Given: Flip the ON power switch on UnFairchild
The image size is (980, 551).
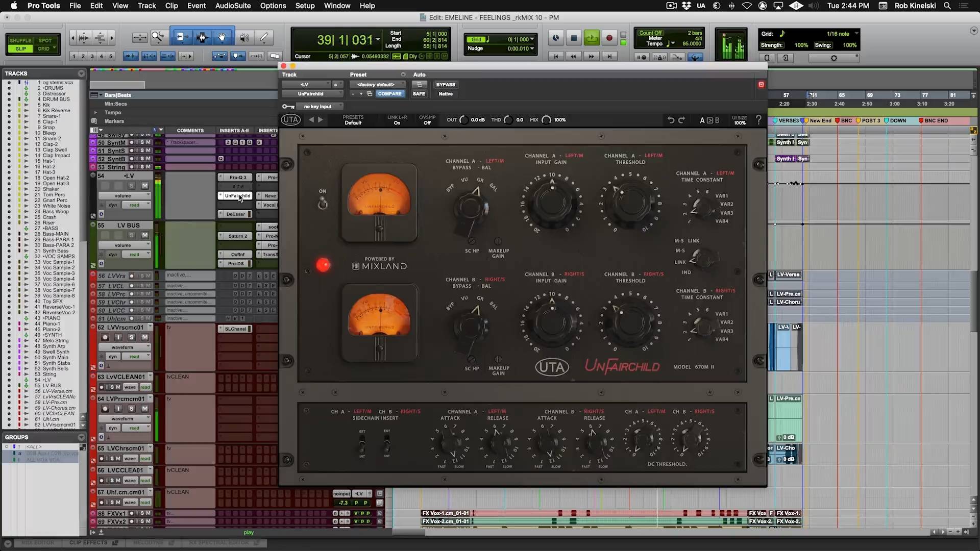Looking at the screenshot, I should pos(323,204).
